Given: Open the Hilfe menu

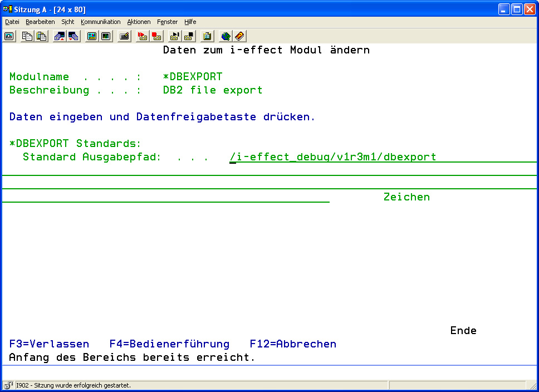Looking at the screenshot, I should 190,22.
